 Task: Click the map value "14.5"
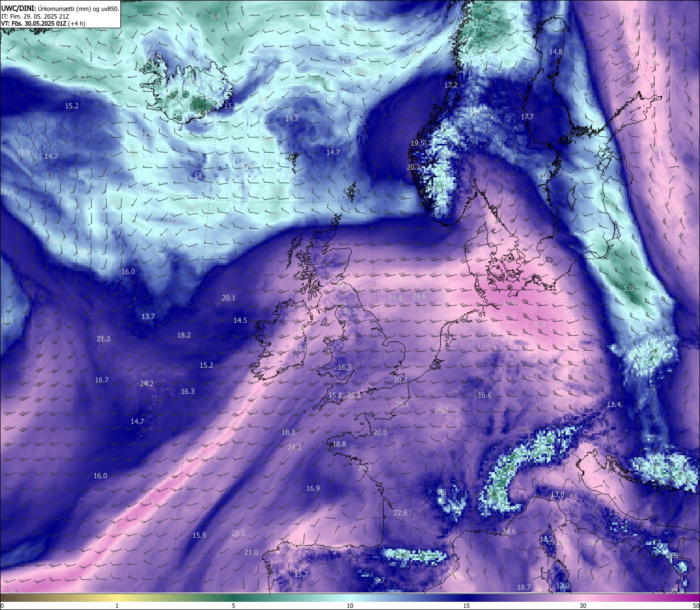[x=240, y=320]
